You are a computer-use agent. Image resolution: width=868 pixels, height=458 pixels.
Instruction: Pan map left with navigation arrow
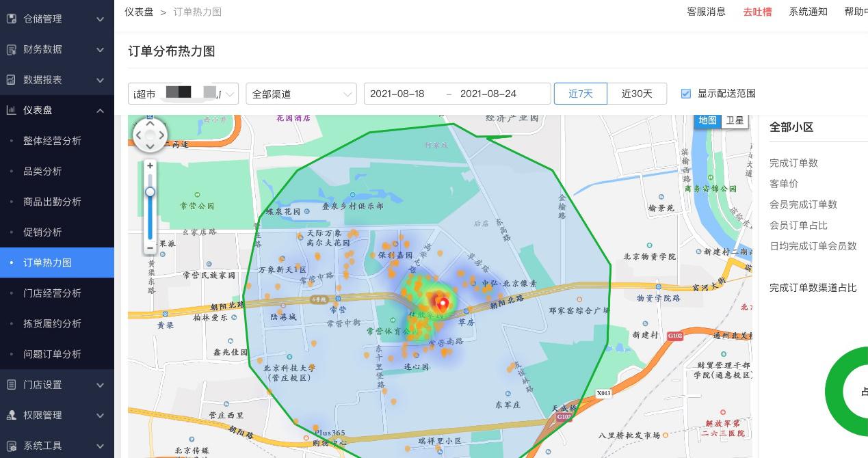(x=138, y=135)
